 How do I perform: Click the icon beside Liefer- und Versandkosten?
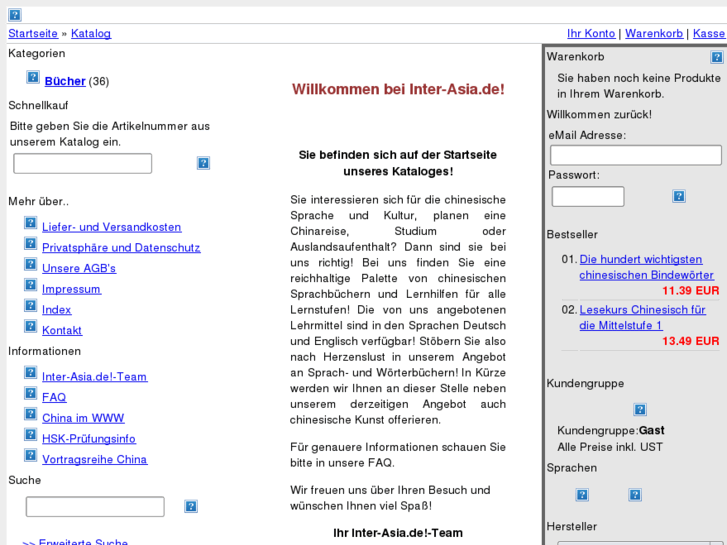click(31, 223)
